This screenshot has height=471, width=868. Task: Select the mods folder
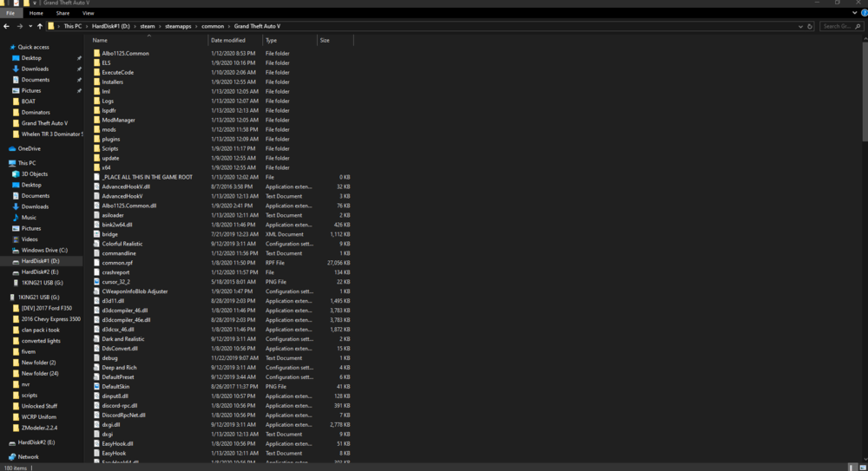(108, 129)
